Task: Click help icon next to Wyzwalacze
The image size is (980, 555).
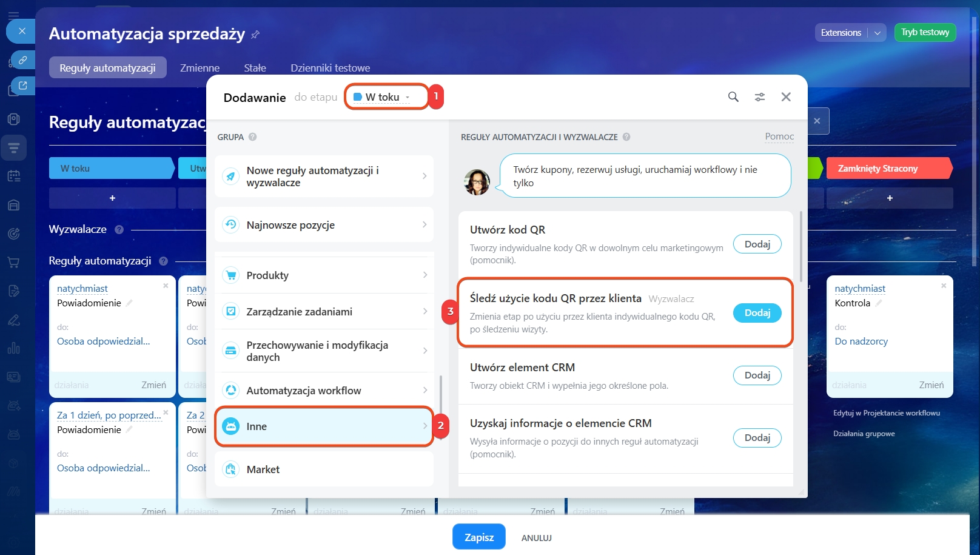Action: point(119,229)
